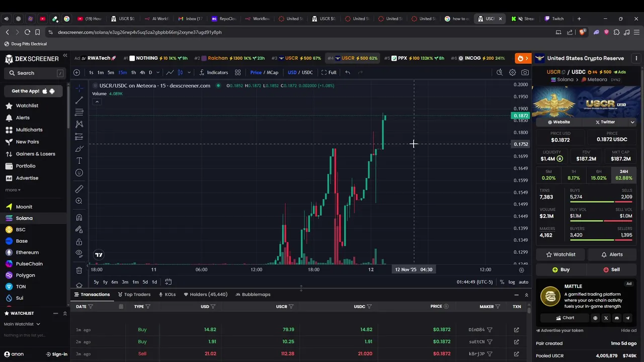The image size is (644, 362).
Task: Open the go-to-date calendar icon
Action: (168, 282)
